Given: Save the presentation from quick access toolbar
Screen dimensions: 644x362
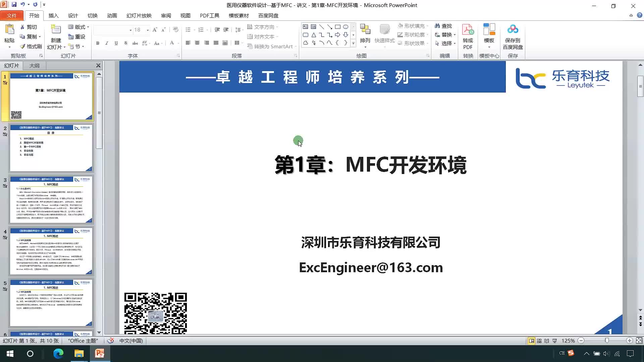Looking at the screenshot, I should pyautogui.click(x=14, y=5).
